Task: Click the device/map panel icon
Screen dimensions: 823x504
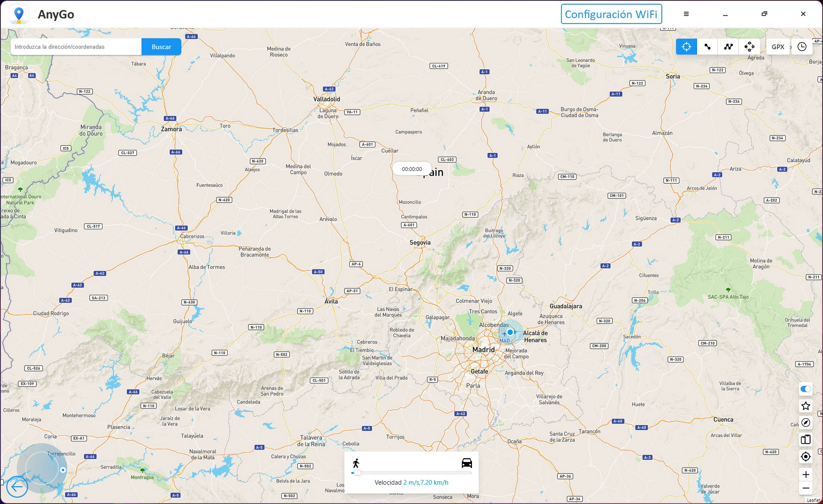Action: coord(806,439)
